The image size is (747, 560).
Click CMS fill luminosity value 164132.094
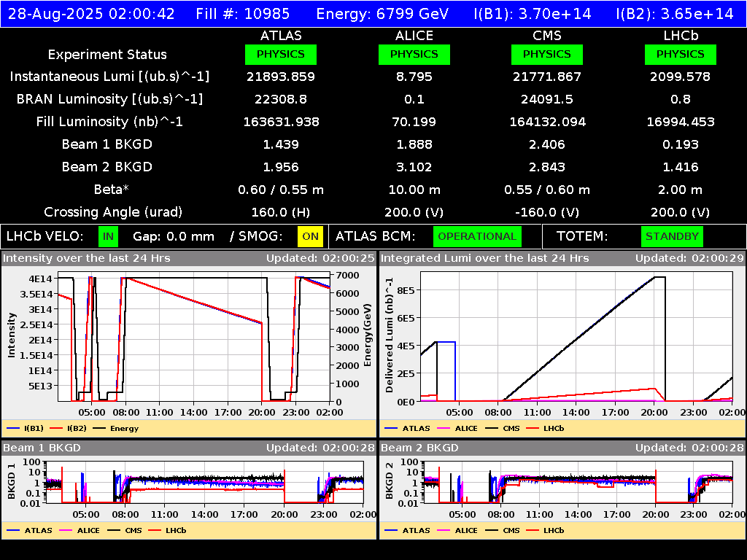547,122
